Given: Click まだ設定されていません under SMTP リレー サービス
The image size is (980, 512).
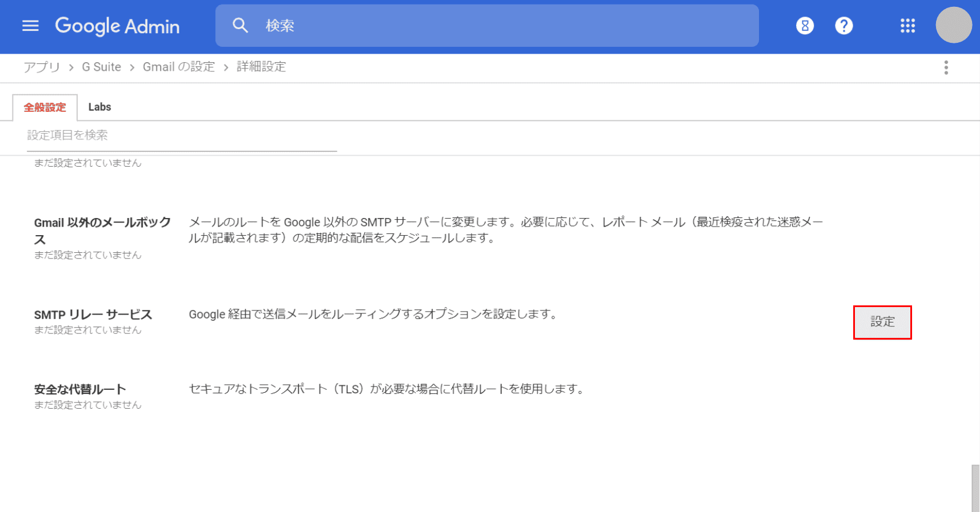Looking at the screenshot, I should point(87,330).
